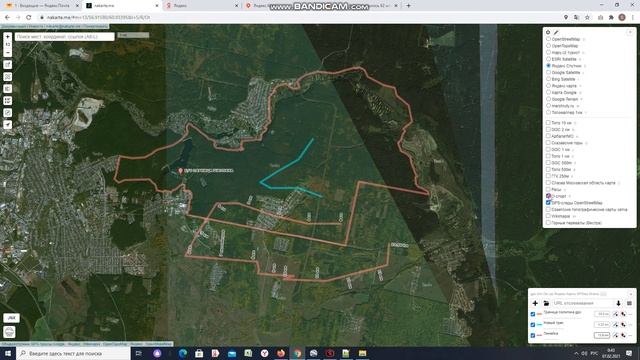
Task: Add waypoint to the red track
Action: pos(623,335)
